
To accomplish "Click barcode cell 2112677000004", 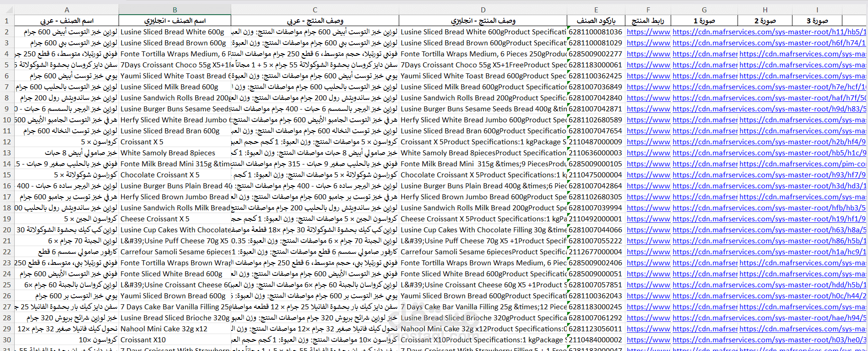I will point(596,252).
